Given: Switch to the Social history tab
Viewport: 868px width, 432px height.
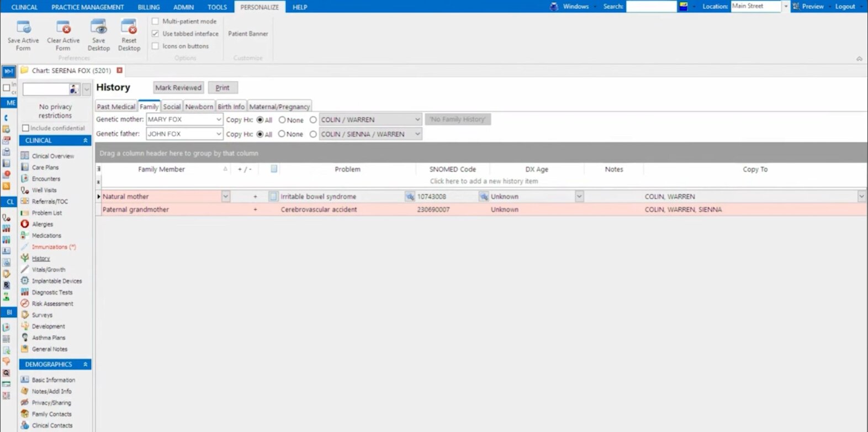Looking at the screenshot, I should point(172,106).
